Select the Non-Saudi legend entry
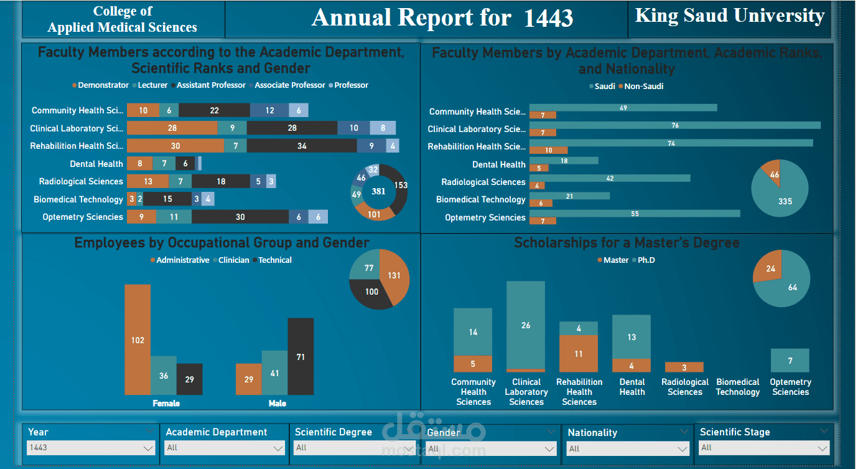 641,87
